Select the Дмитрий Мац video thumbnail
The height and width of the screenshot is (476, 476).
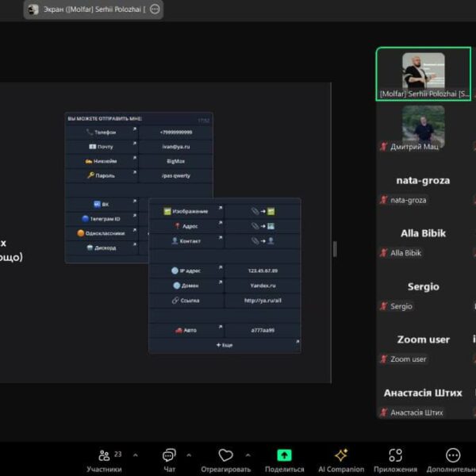pyautogui.click(x=424, y=127)
